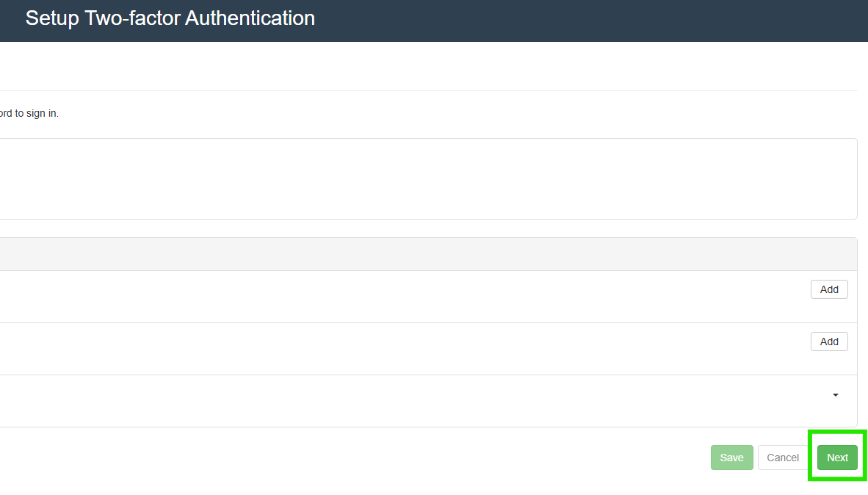Image resolution: width=868 pixels, height=495 pixels.
Task: Click the 'Setup Two-factor Authentication' heading
Action: (170, 18)
